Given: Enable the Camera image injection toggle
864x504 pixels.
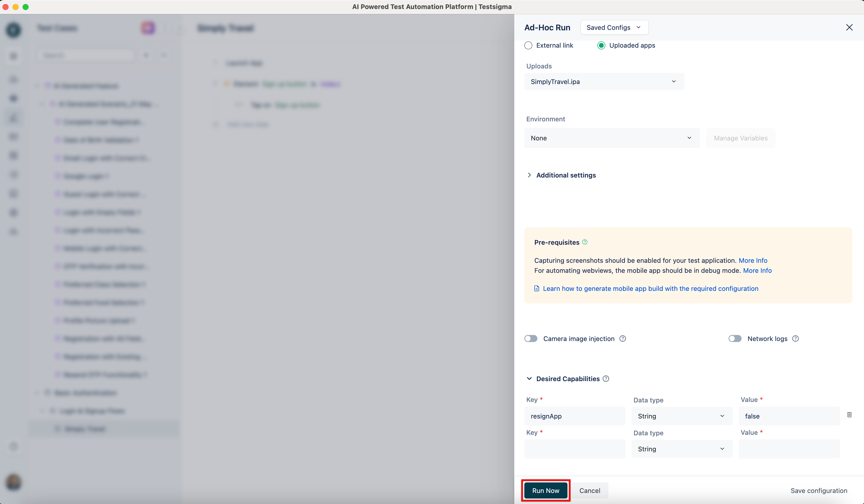Looking at the screenshot, I should tap(531, 339).
